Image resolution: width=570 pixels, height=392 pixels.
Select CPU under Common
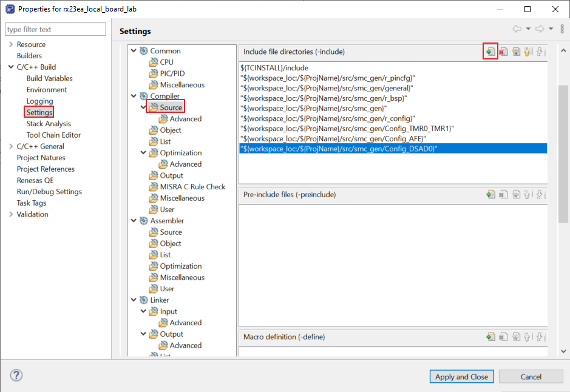click(x=161, y=62)
